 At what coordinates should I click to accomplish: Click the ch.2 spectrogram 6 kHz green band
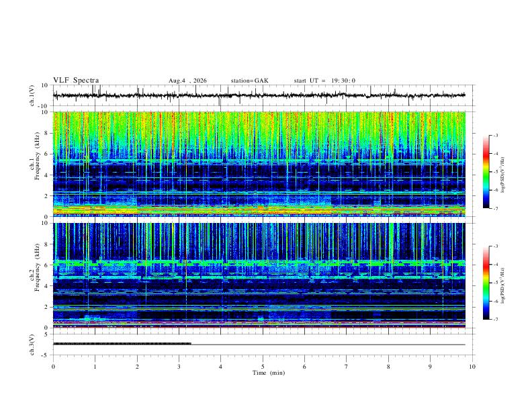(x=259, y=263)
